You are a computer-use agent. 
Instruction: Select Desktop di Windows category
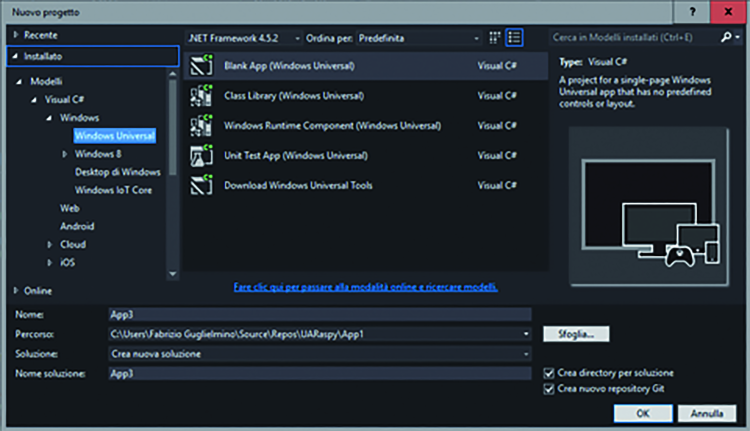[x=118, y=172]
